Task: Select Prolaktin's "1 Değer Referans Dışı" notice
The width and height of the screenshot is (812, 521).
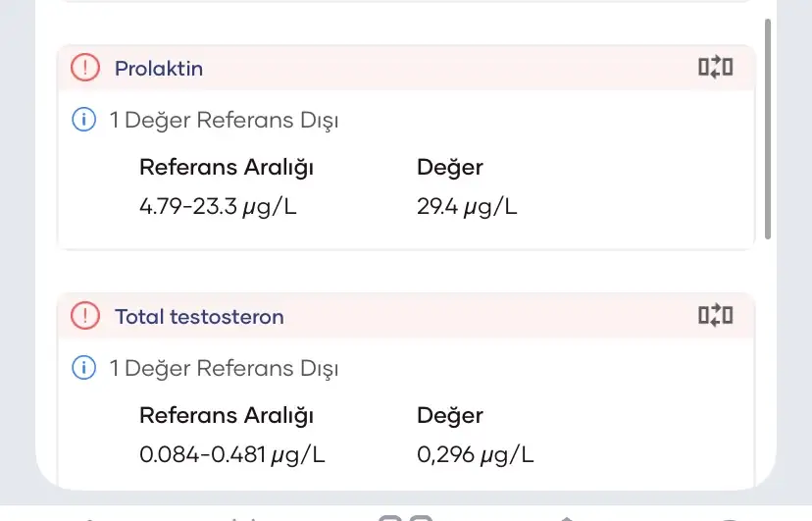Action: [224, 121]
